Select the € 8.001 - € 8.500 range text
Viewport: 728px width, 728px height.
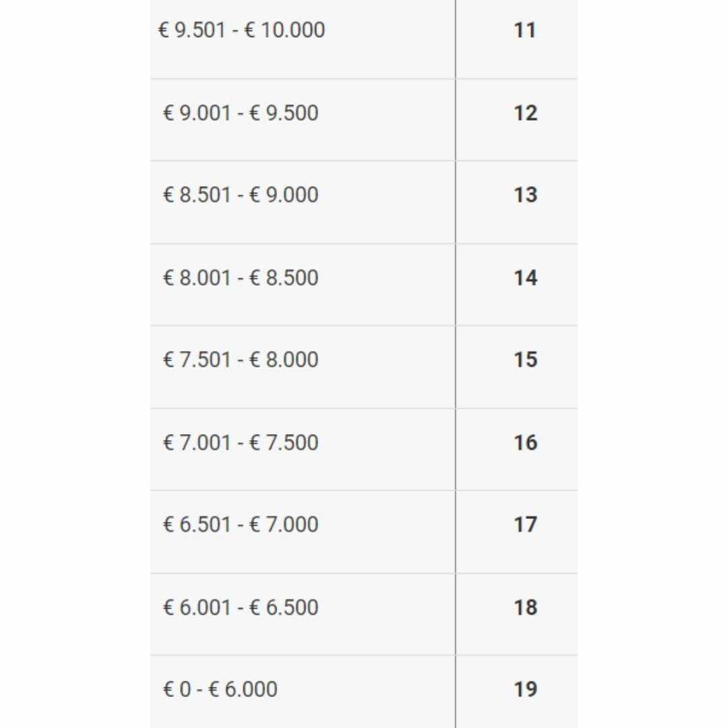click(241, 278)
